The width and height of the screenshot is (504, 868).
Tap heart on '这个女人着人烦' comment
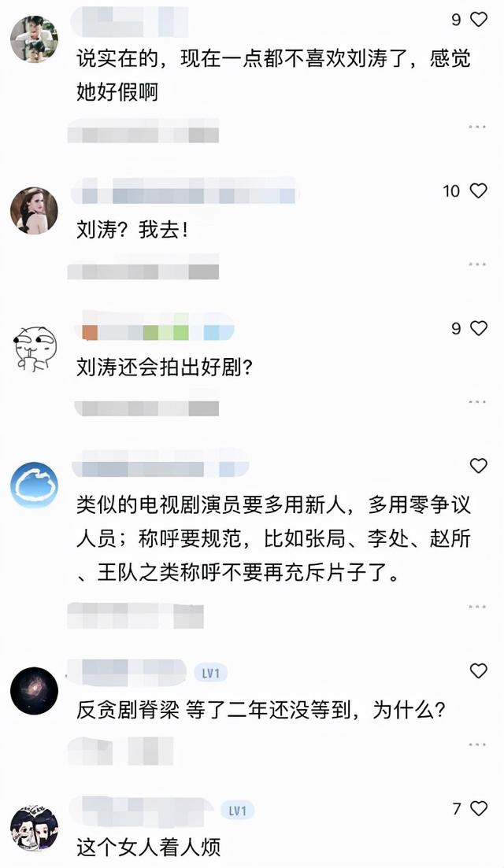point(479,808)
